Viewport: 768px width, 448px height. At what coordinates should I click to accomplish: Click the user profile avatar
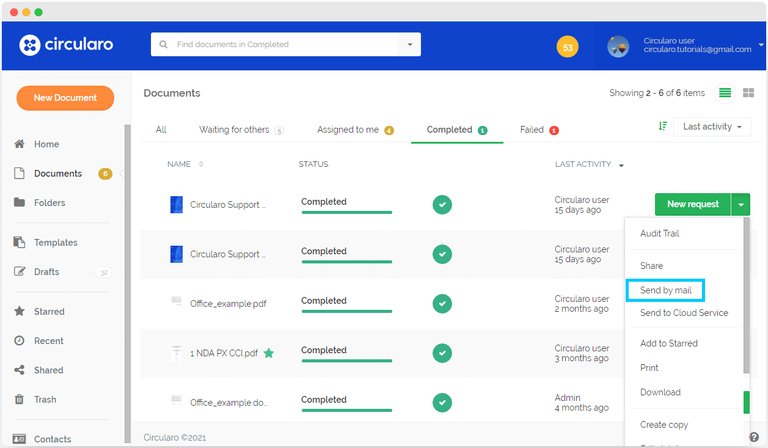[618, 46]
